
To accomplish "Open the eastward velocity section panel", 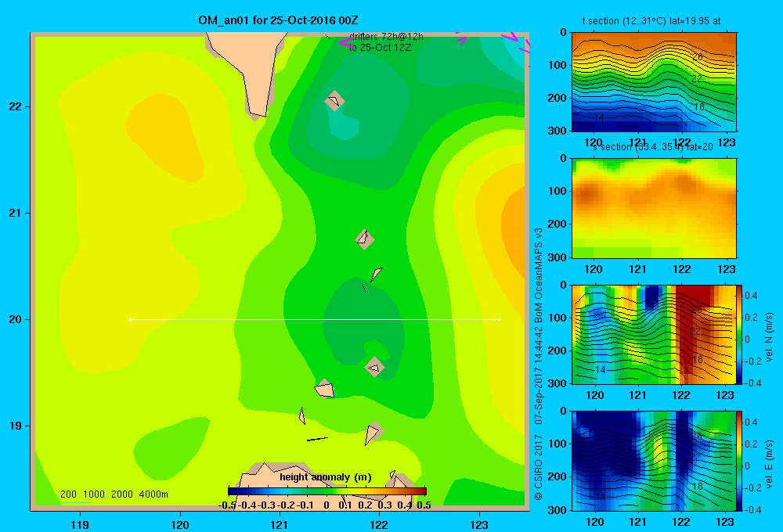I will 654,461.
